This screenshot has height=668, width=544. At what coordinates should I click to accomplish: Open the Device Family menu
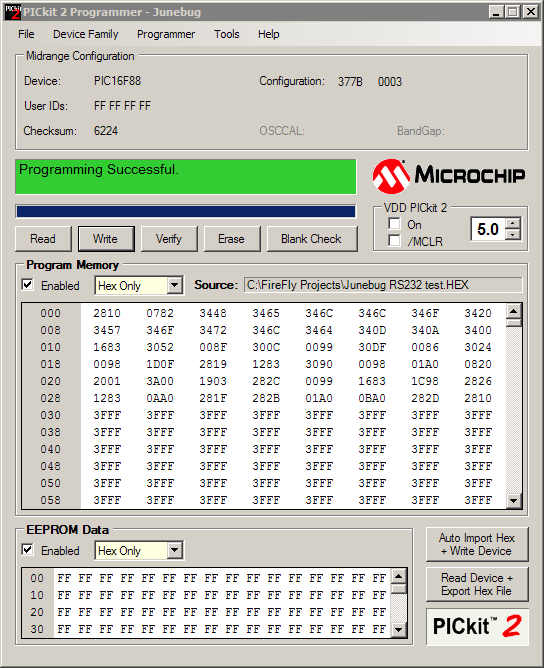86,34
